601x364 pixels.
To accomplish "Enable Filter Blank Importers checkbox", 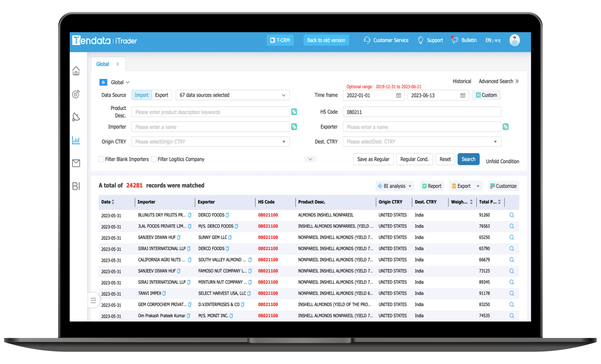I will [101, 159].
